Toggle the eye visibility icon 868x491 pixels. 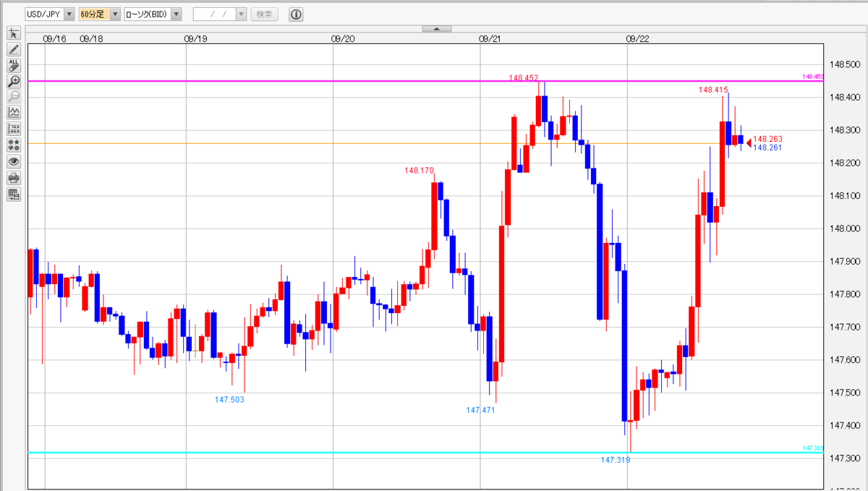[14, 161]
